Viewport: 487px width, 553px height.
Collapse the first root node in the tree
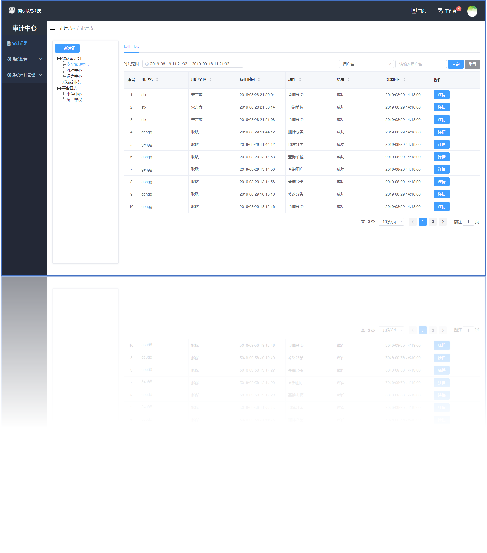tap(58, 59)
